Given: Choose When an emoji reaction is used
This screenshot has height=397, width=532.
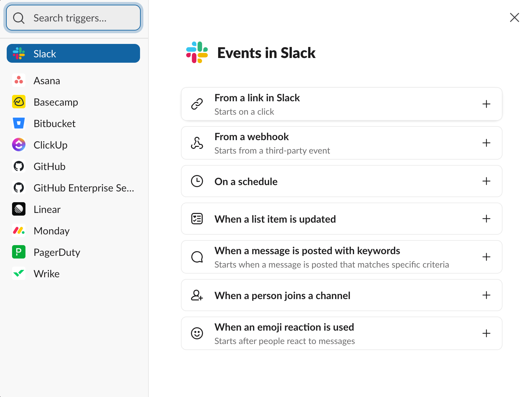Looking at the screenshot, I should tap(342, 333).
